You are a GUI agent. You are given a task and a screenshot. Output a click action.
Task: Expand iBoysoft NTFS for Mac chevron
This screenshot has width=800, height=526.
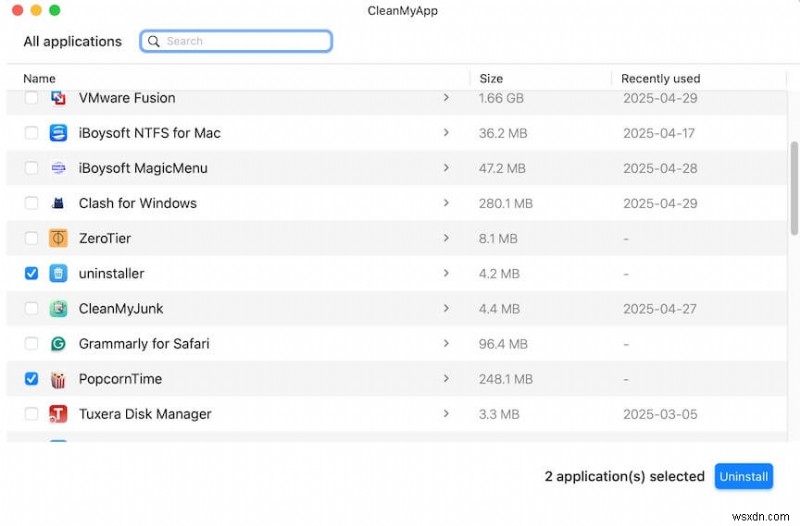pyautogui.click(x=446, y=133)
